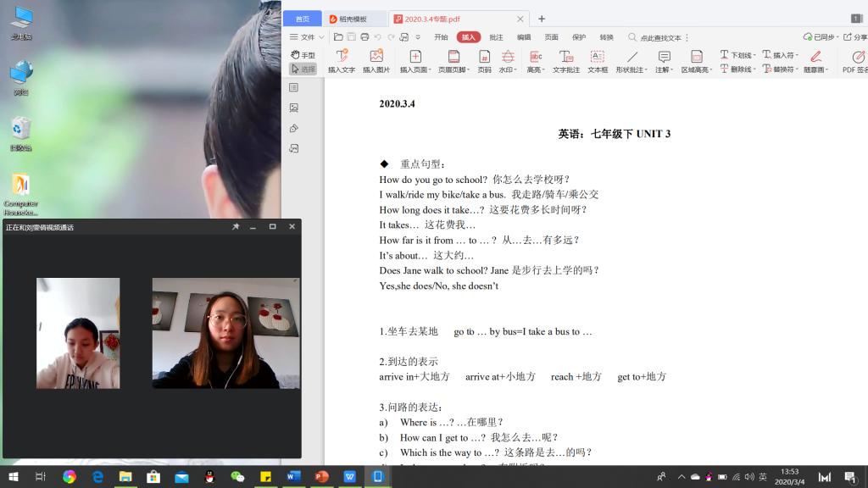Image resolution: width=868 pixels, height=488 pixels.
Task: Click the find text (点此查找文本) search field
Action: point(658,37)
